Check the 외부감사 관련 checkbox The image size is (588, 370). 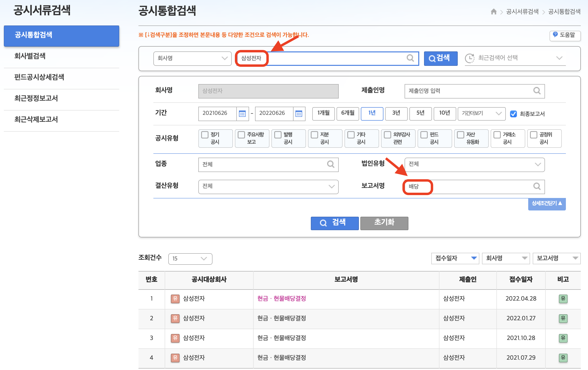pyautogui.click(x=387, y=135)
